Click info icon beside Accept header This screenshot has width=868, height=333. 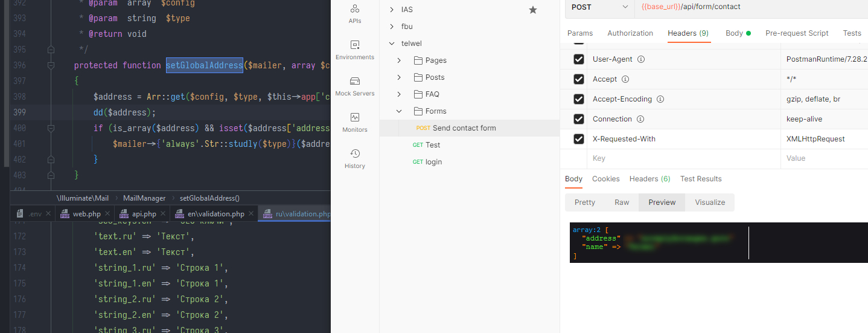click(x=625, y=79)
